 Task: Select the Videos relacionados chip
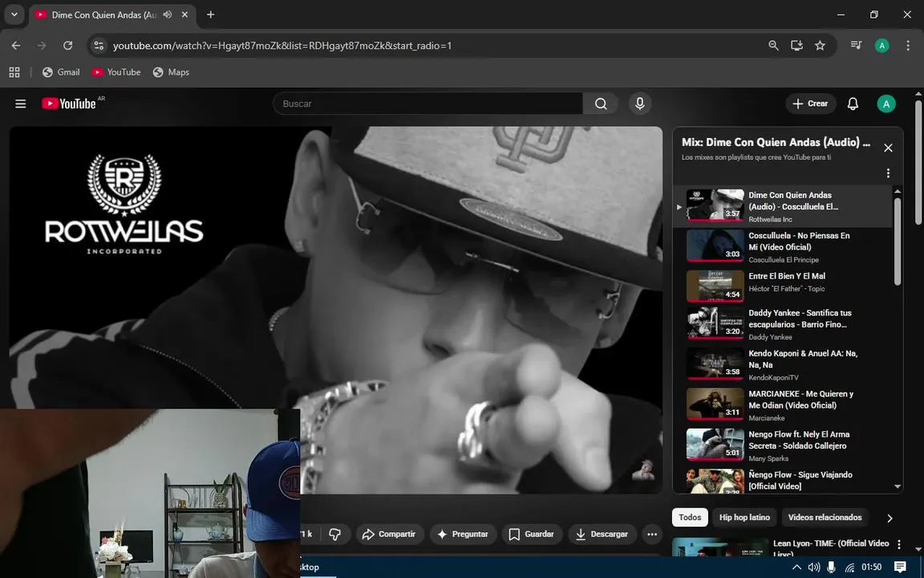[825, 517]
